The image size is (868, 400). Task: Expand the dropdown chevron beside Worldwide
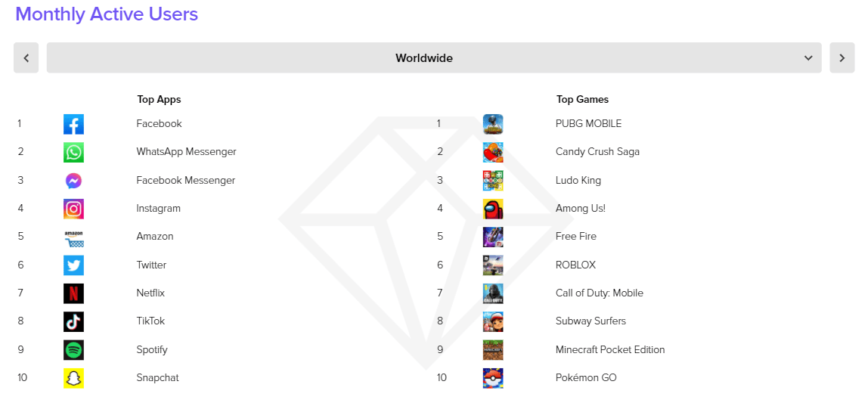808,58
